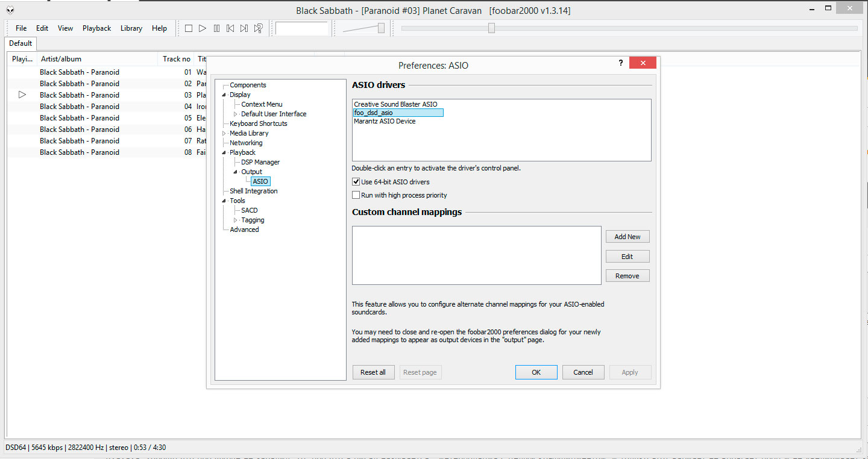The image size is (868, 459).
Task: Click the Play button in toolbar
Action: click(x=203, y=28)
